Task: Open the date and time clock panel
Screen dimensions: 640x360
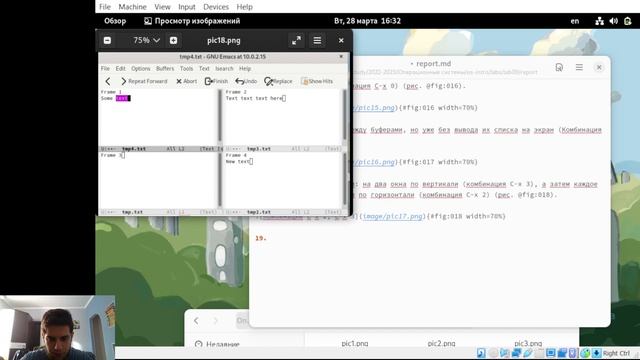Action: [367, 21]
